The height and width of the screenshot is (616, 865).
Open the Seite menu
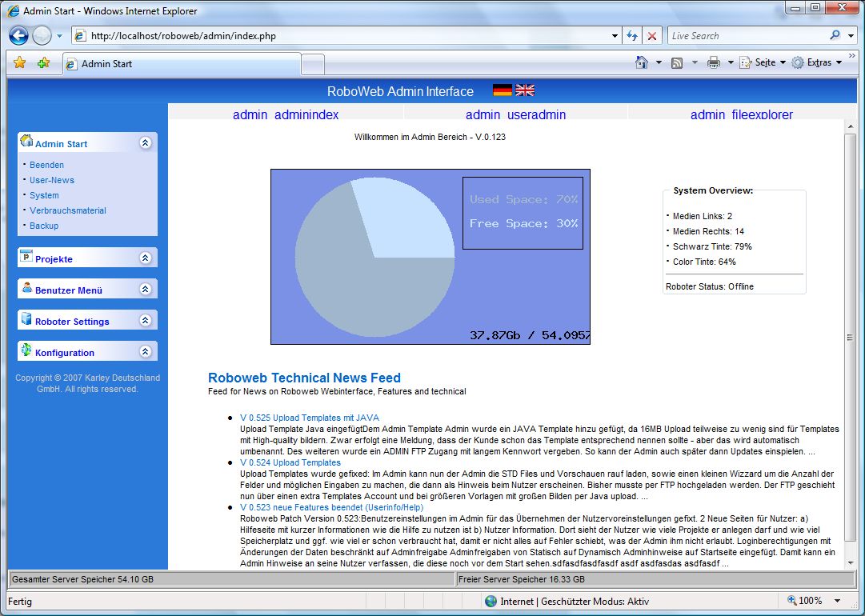tap(763, 63)
